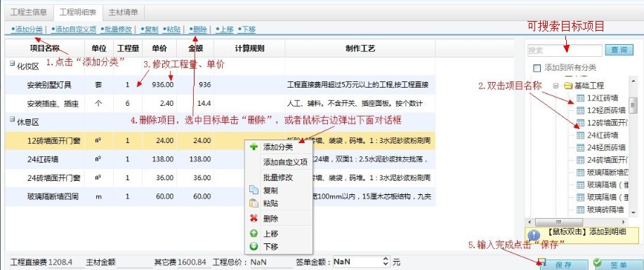
Task: Click the 其它费 value 1600.84
Action: [x=192, y=262]
